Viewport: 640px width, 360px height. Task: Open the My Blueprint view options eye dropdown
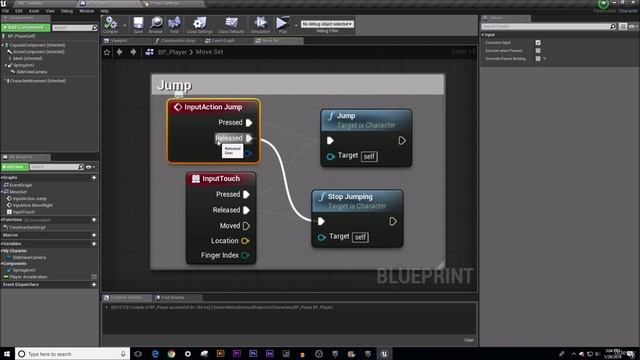[90, 167]
